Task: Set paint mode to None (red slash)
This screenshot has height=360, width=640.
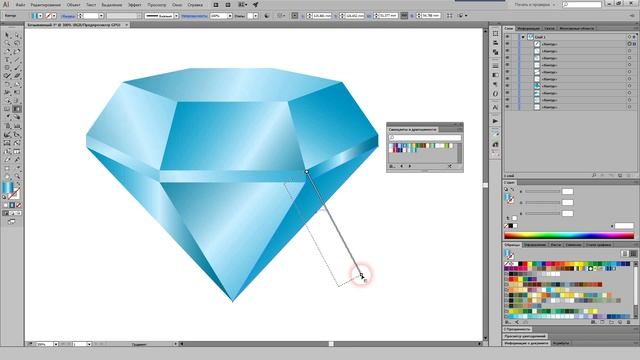Action: [x=19, y=205]
